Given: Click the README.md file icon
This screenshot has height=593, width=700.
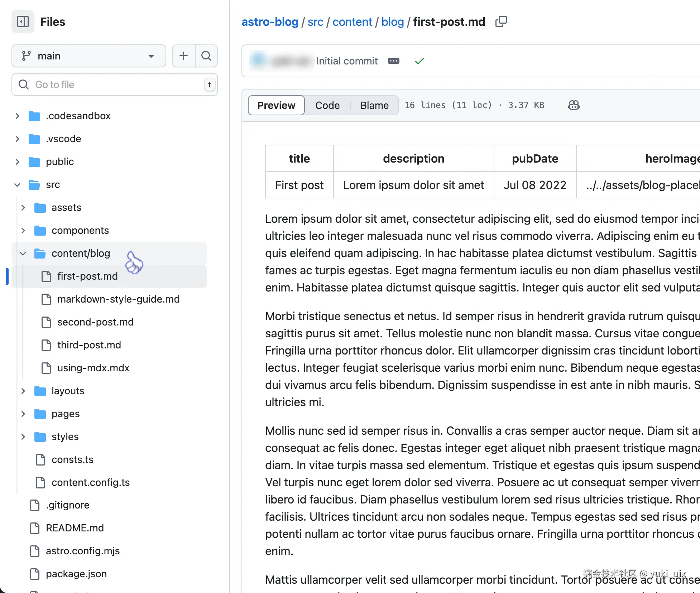Looking at the screenshot, I should 35,528.
